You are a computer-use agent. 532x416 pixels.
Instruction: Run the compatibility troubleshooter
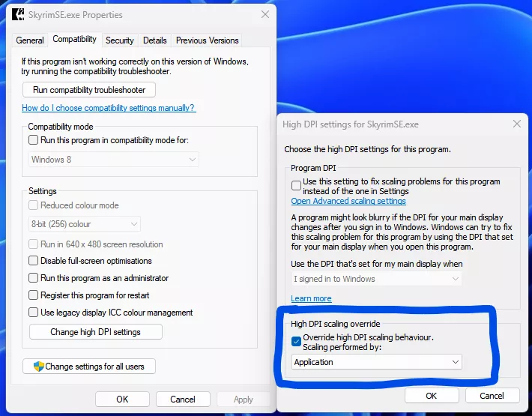click(89, 90)
